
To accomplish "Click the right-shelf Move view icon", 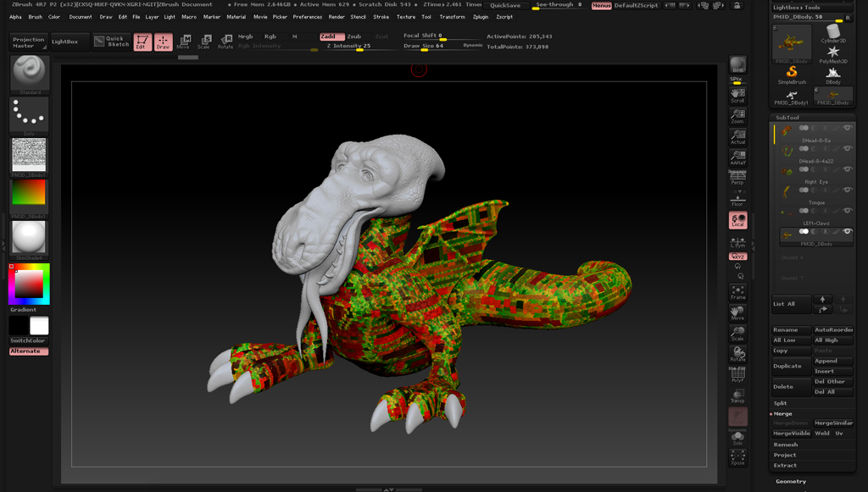I will point(738,312).
